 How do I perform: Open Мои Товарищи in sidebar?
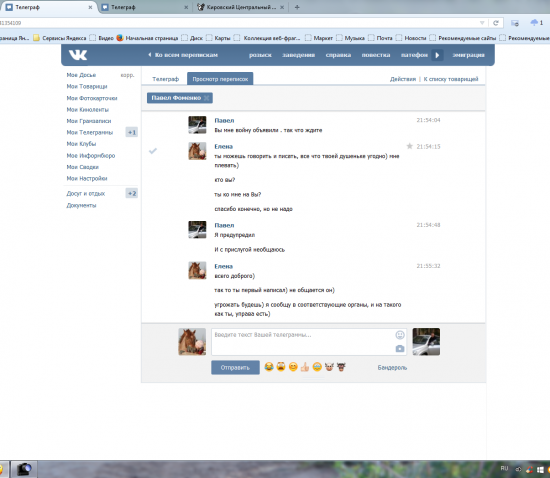pyautogui.click(x=87, y=87)
